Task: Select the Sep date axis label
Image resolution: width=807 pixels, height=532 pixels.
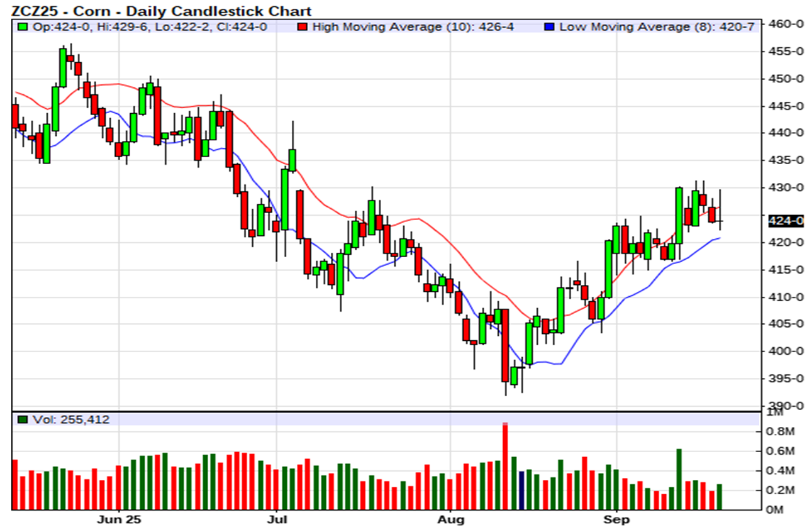Action: 616,520
